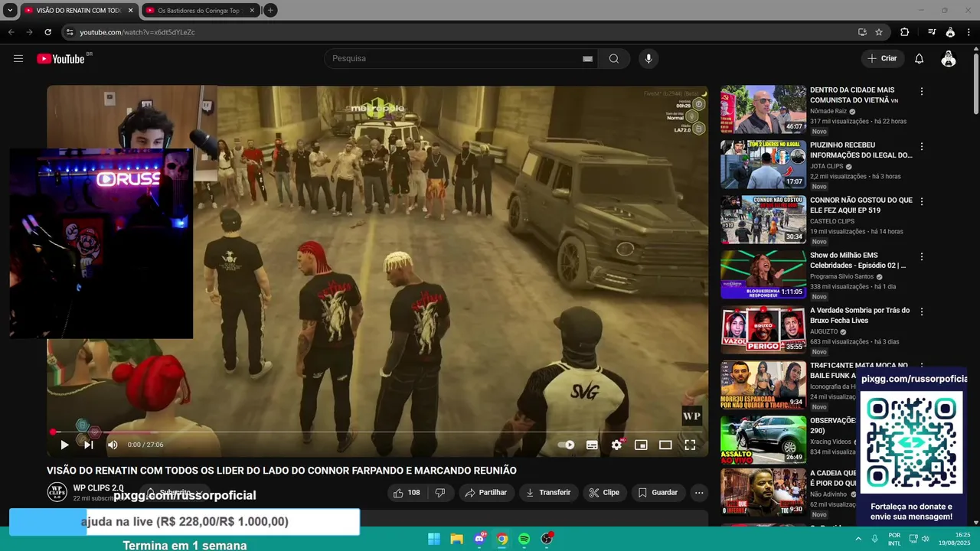The height and width of the screenshot is (551, 980).
Task: Open 'Show do Milhão EMS' video title
Action: tap(858, 260)
